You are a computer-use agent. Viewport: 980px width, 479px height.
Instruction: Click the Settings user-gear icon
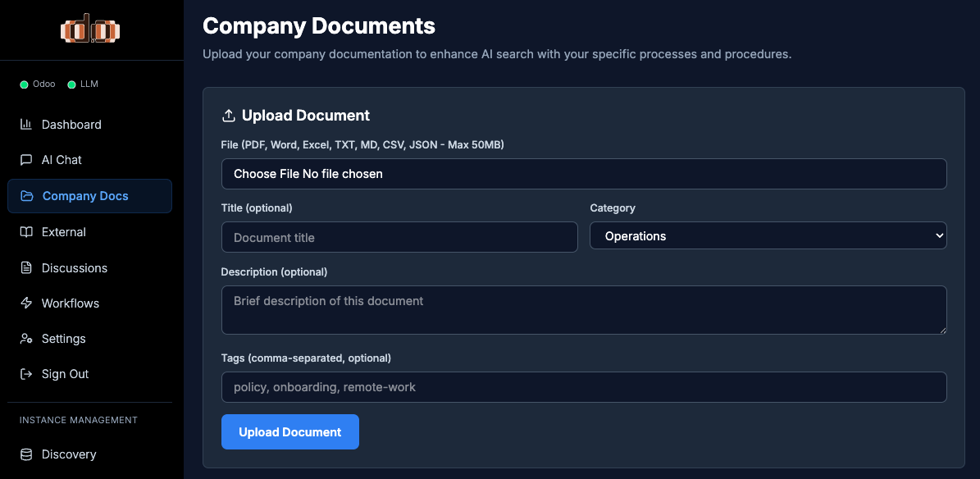point(26,339)
